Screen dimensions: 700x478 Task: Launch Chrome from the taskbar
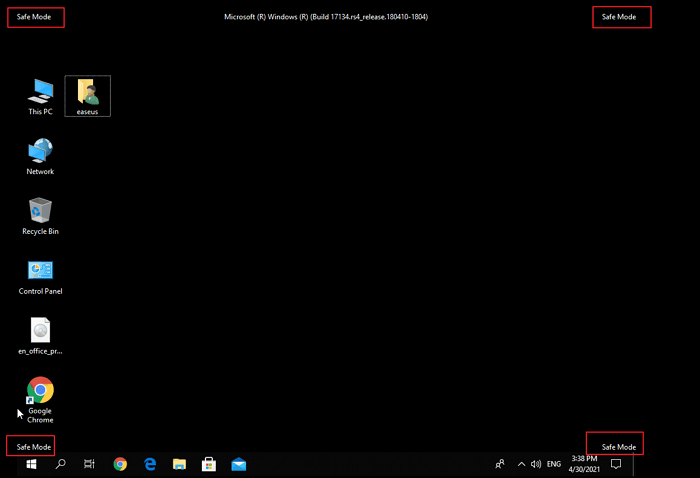[x=120, y=464]
